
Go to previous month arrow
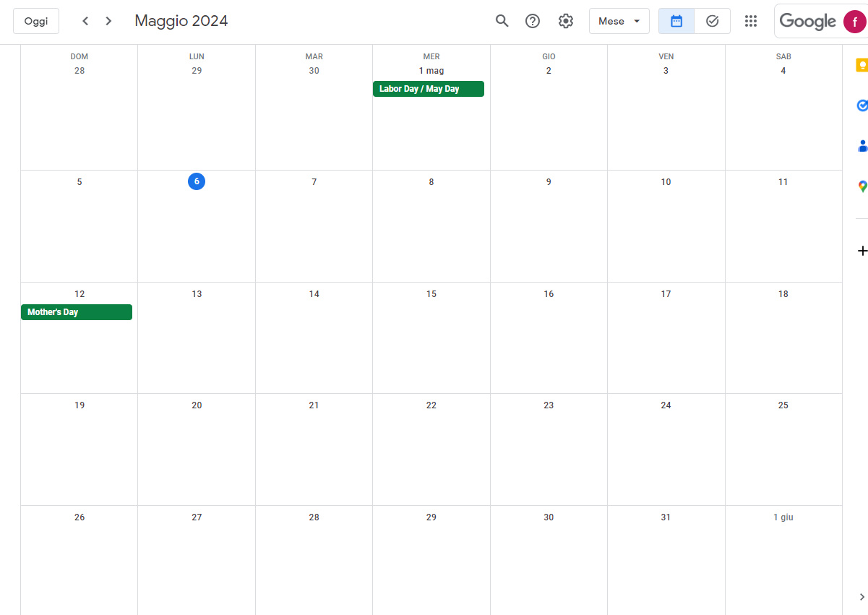85,21
